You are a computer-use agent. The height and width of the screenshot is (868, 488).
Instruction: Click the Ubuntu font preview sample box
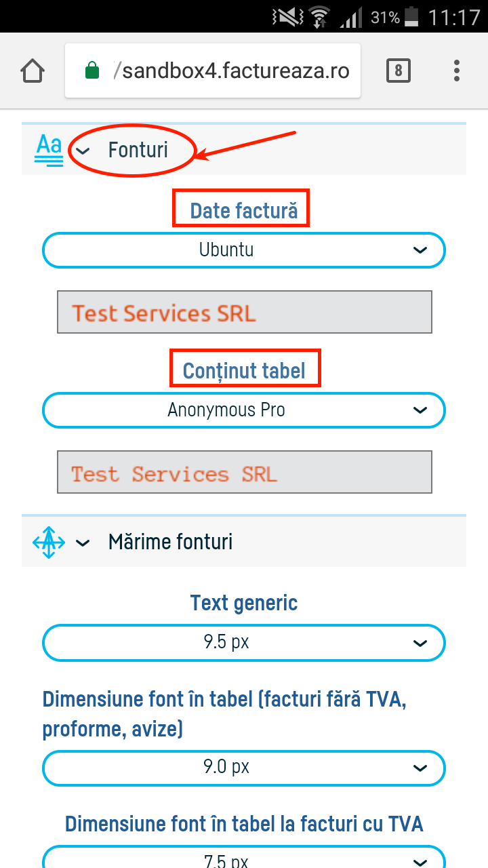coord(244,312)
